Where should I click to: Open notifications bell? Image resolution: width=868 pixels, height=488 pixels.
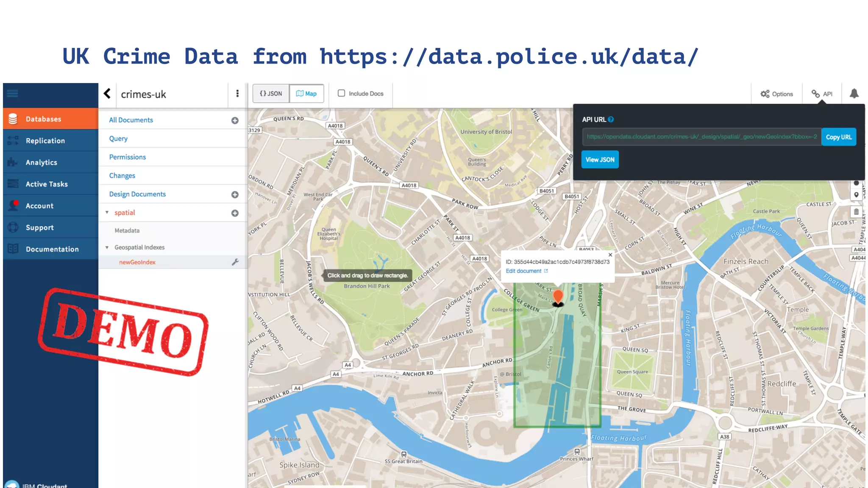point(854,94)
